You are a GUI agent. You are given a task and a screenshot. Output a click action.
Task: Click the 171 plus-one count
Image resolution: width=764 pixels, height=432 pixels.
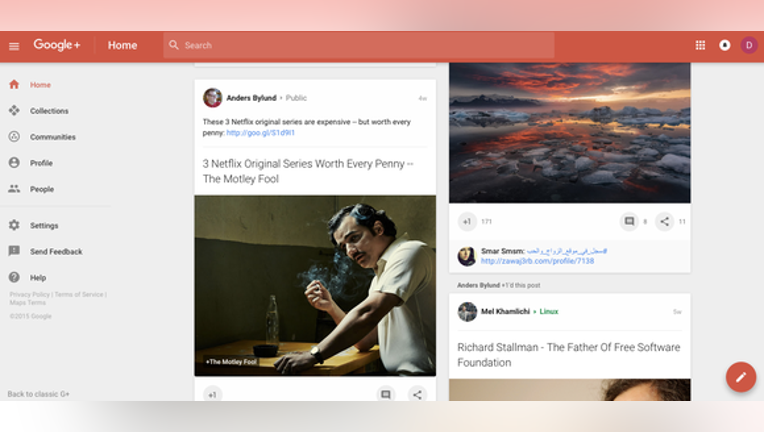pos(486,222)
